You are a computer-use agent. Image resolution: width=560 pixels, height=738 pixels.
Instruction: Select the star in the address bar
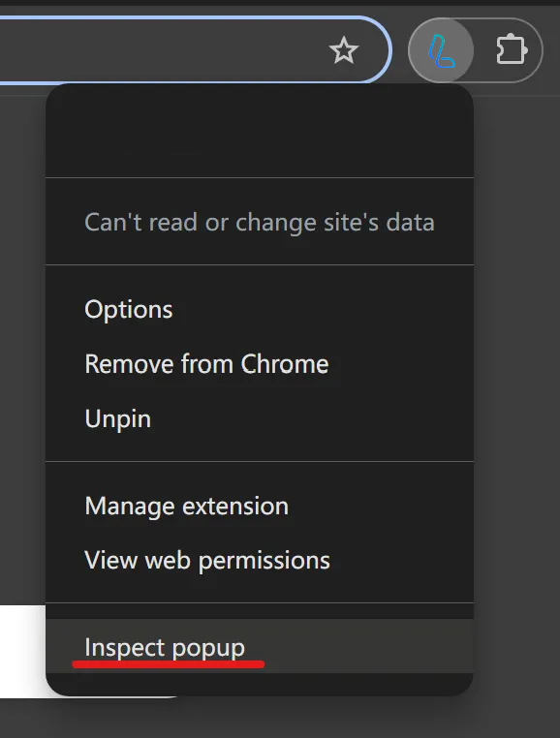(344, 50)
